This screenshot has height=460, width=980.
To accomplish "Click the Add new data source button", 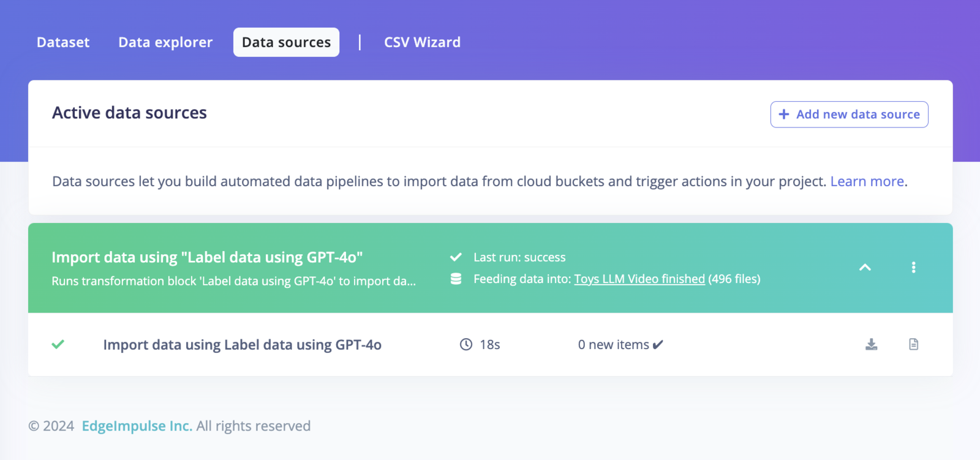I will pos(849,115).
